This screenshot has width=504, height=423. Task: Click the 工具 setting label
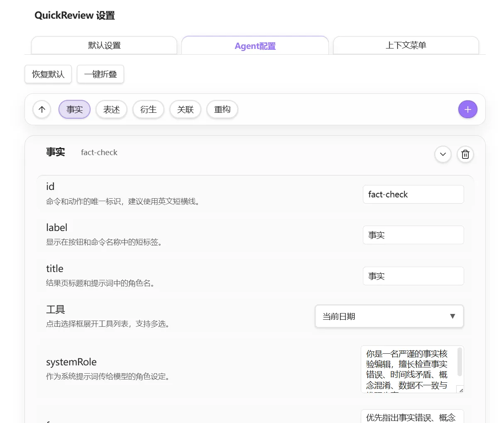coord(56,309)
